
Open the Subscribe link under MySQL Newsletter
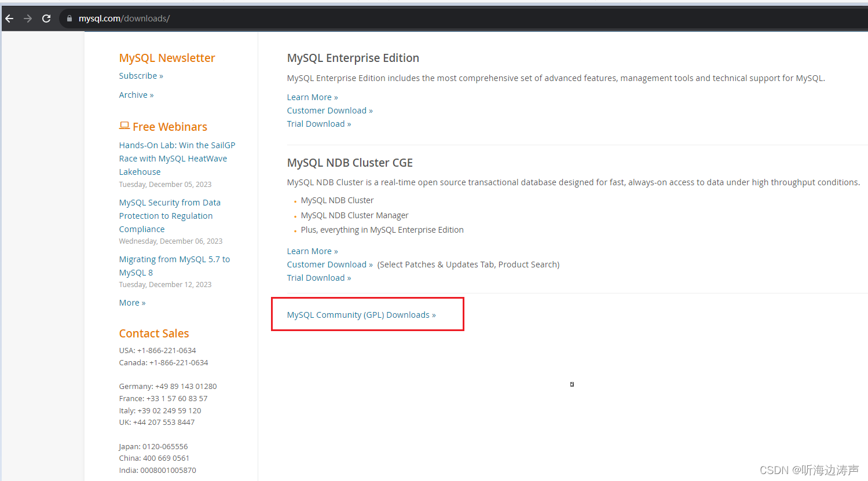coord(140,75)
